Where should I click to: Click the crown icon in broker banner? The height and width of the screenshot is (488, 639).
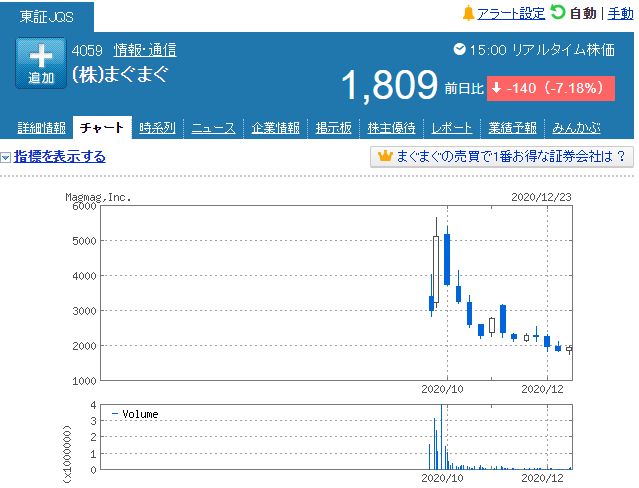click(x=385, y=156)
